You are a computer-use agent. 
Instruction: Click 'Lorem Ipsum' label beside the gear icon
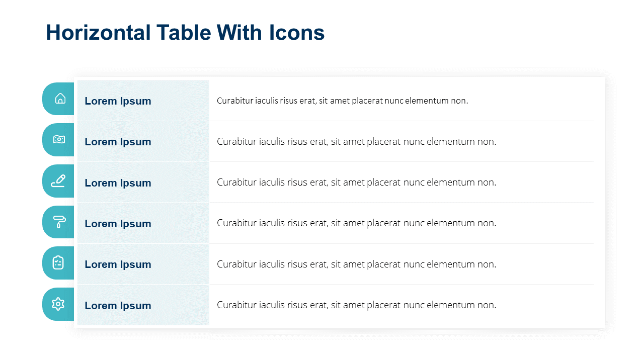click(x=118, y=306)
